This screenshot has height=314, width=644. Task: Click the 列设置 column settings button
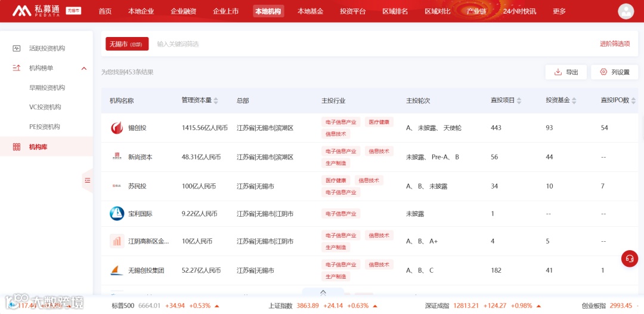tap(614, 72)
